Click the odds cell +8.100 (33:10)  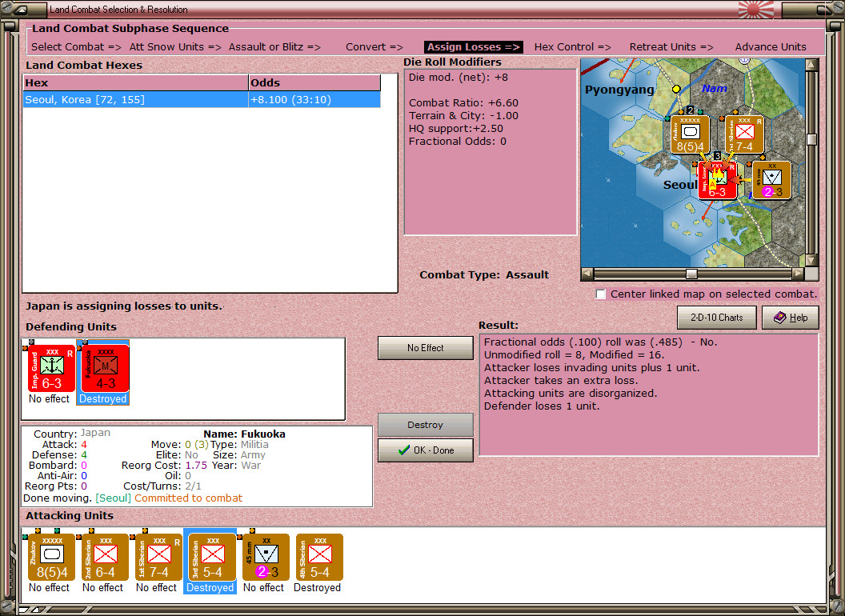pyautogui.click(x=314, y=100)
